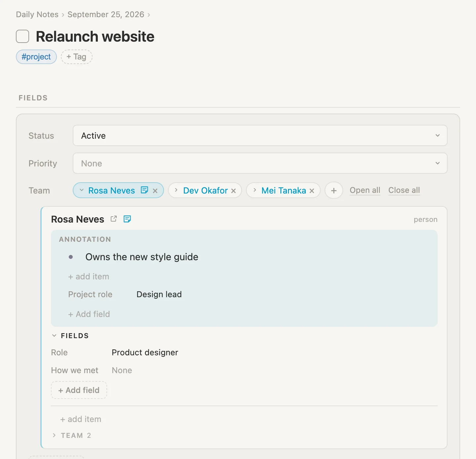The width and height of the screenshot is (476, 459).
Task: Click dashed + Add field button below How we met
Action: [x=79, y=390]
